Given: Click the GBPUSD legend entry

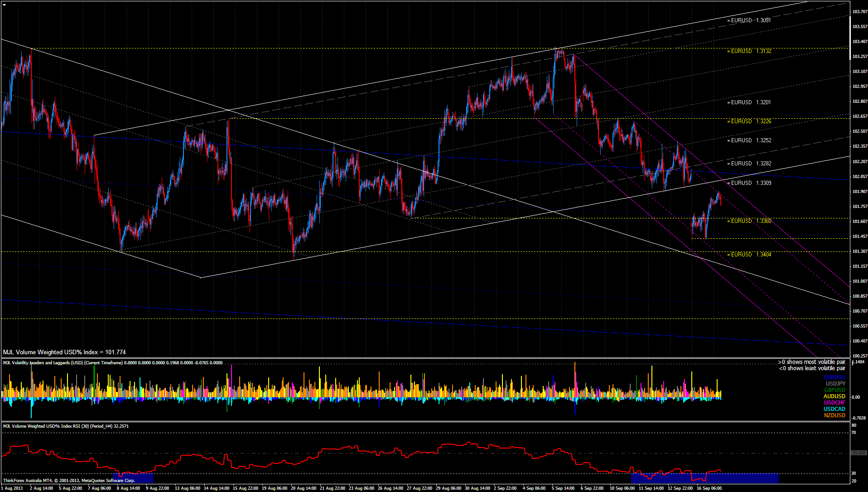Looking at the screenshot, I should (x=835, y=390).
